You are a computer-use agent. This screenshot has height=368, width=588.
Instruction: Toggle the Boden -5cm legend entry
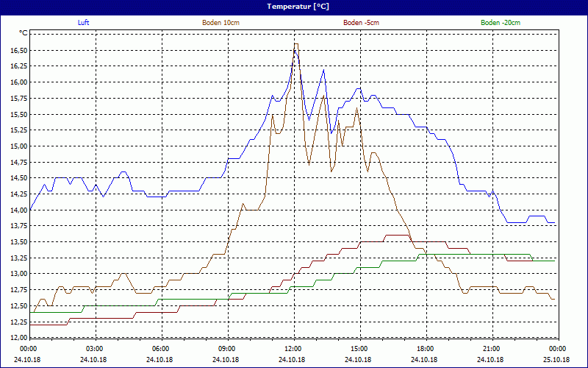361,23
